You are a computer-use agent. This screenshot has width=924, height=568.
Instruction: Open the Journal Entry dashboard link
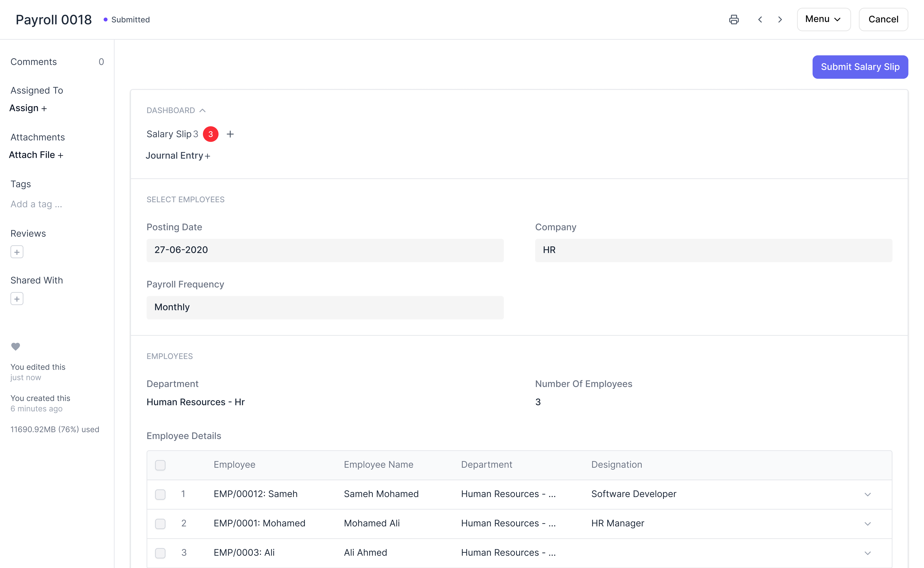click(x=174, y=155)
